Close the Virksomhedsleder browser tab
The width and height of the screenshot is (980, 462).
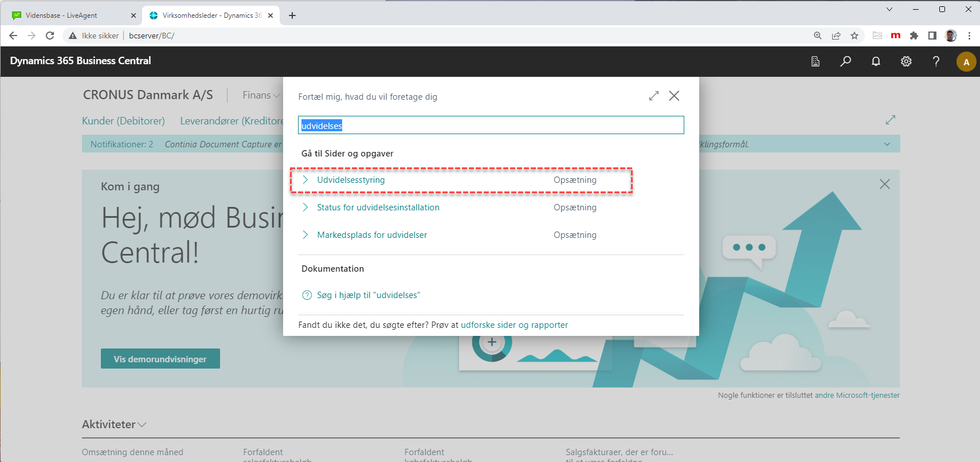(271, 15)
